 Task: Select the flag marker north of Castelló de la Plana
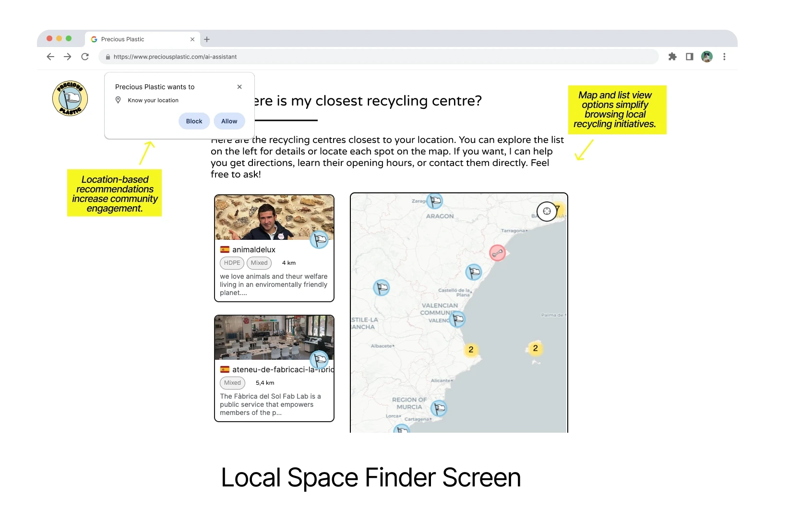474,272
